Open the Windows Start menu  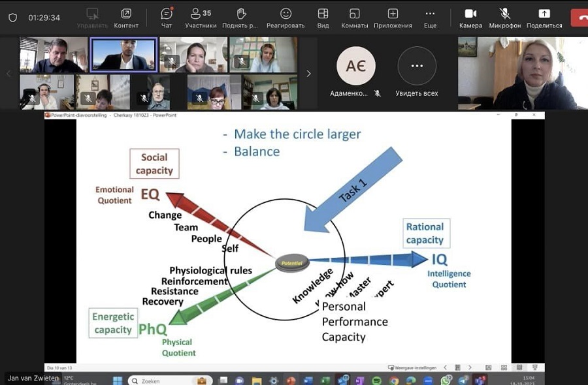(118, 380)
